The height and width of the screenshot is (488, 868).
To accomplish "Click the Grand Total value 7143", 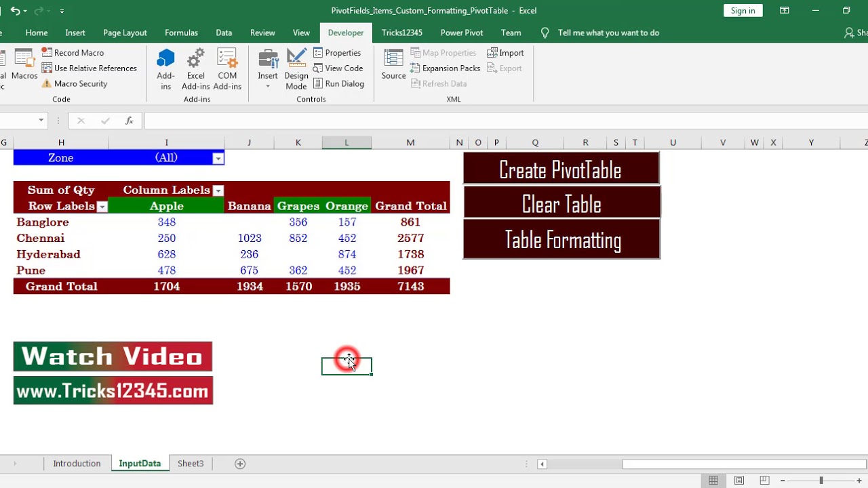I will pos(410,286).
